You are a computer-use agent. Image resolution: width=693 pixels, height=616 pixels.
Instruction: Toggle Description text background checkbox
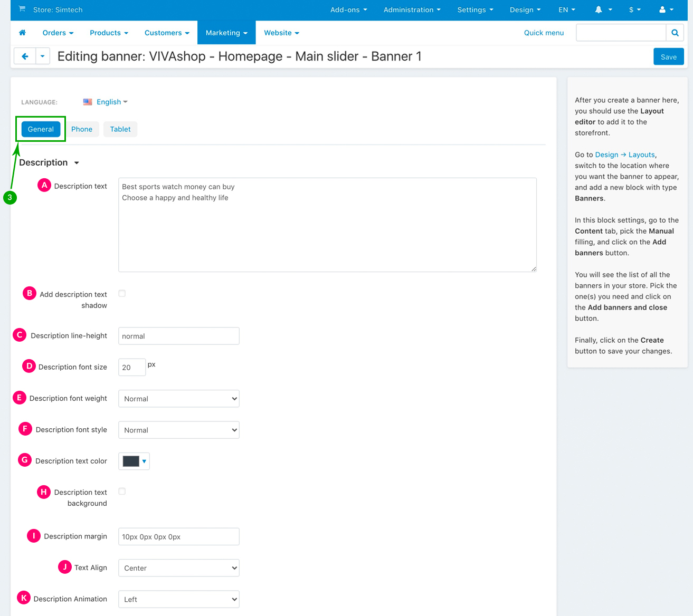tap(122, 492)
